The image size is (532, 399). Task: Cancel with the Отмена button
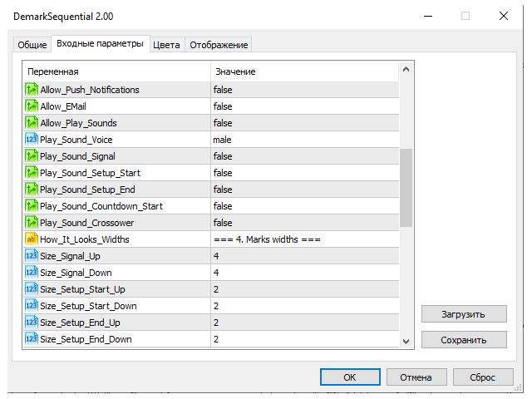coord(416,377)
